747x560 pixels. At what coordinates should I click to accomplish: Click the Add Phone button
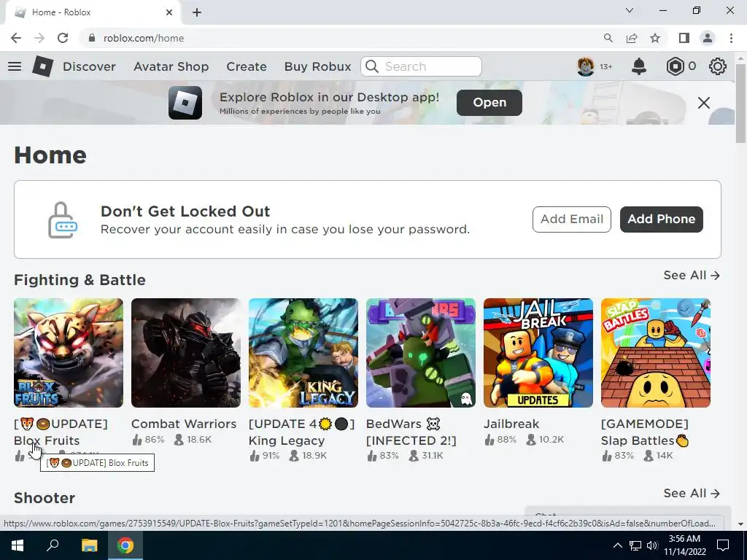[x=661, y=219]
